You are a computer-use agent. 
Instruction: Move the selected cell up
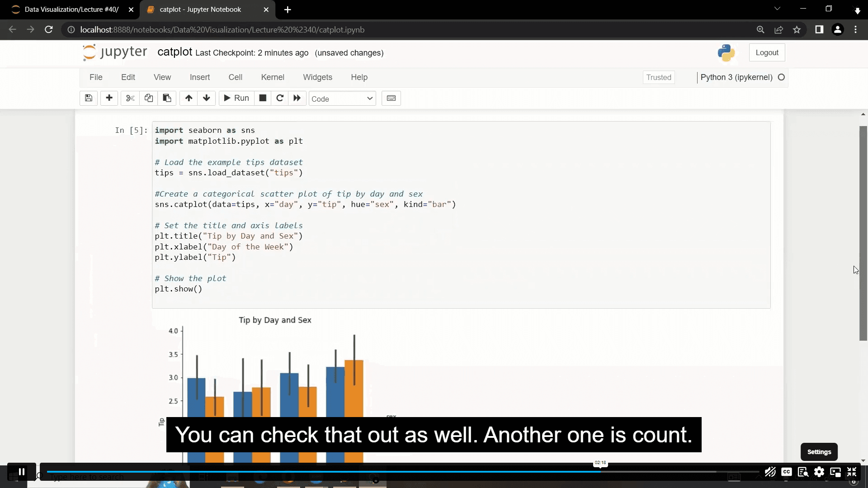pos(188,98)
